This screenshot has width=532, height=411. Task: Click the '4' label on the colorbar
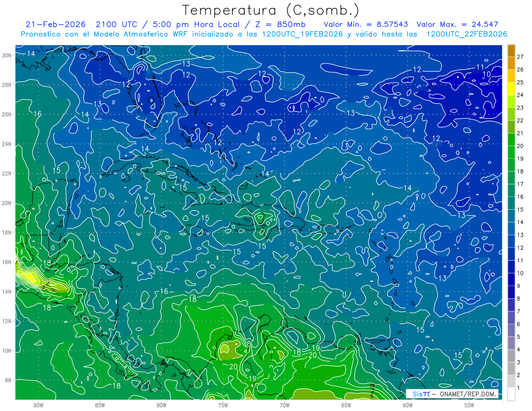tap(519, 349)
